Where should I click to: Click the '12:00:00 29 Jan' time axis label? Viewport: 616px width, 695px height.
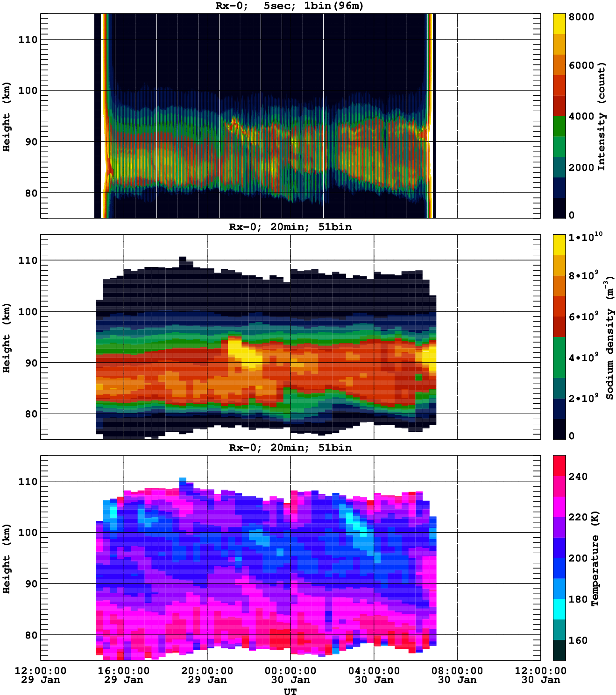point(41,675)
